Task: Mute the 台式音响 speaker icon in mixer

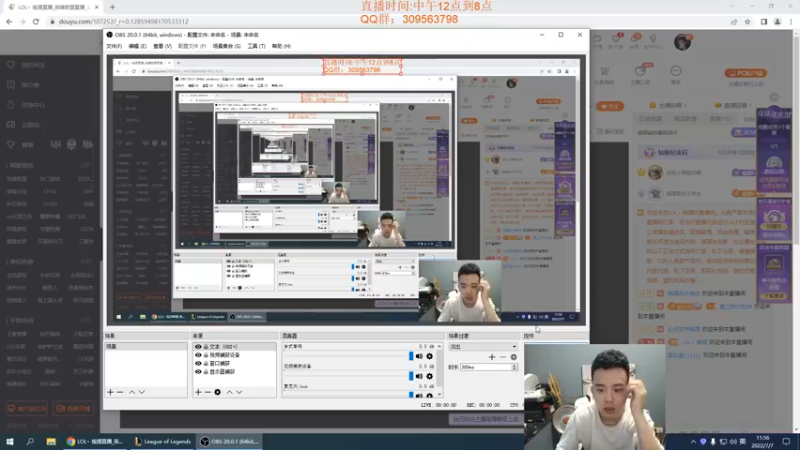Action: [x=419, y=356]
